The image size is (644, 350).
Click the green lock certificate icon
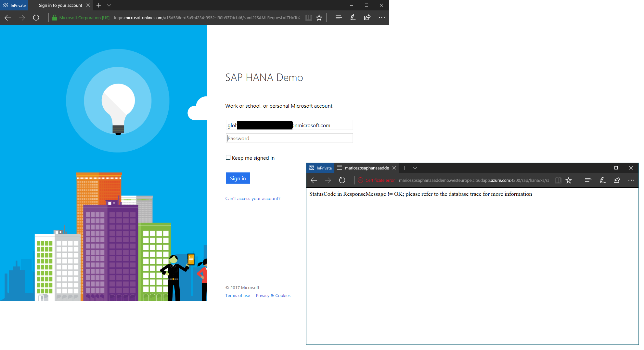coord(54,18)
